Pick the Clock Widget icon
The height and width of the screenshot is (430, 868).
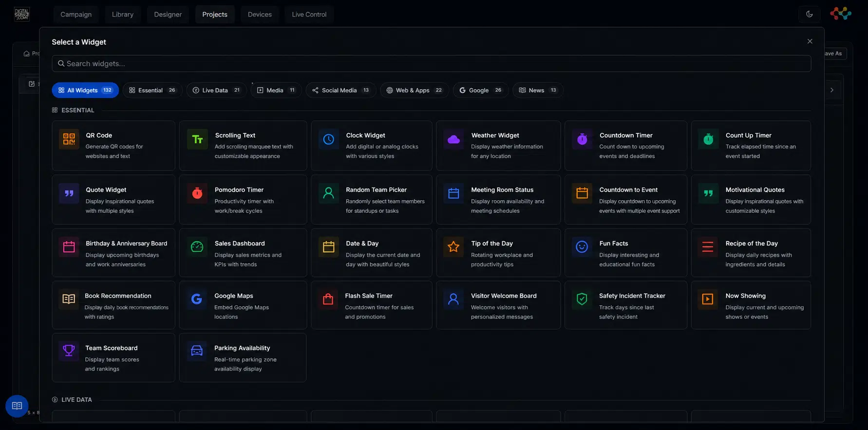[x=329, y=139]
